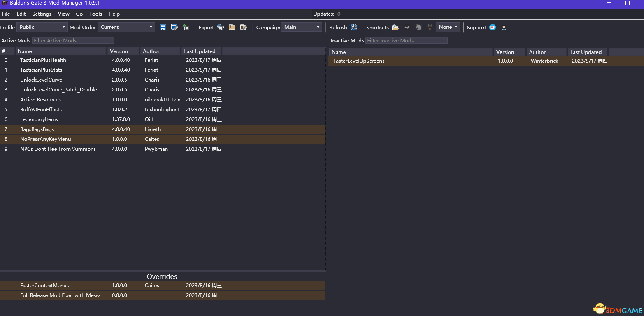Open the mods folder shortcut icon
Viewport: 644px width, 316px height.
[x=395, y=27]
